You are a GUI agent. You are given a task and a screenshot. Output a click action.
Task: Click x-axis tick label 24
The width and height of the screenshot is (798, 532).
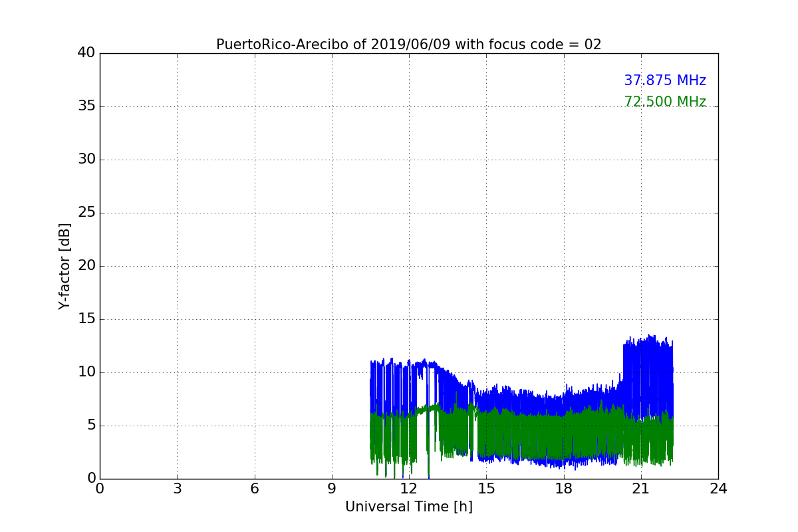click(x=718, y=488)
